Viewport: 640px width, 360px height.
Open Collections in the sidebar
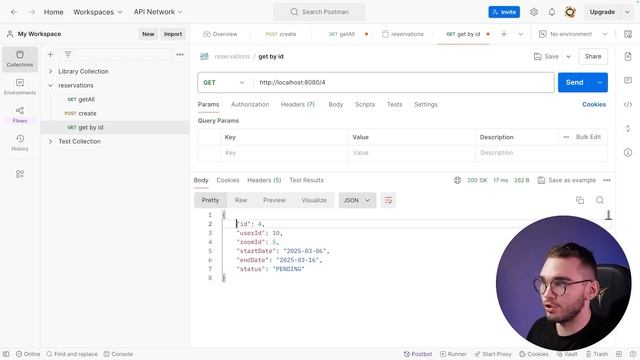point(20,59)
